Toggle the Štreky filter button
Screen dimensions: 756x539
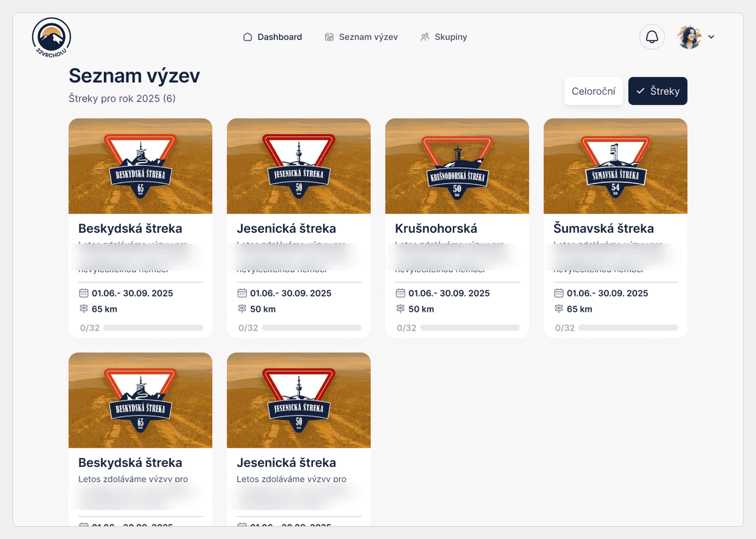tap(658, 91)
